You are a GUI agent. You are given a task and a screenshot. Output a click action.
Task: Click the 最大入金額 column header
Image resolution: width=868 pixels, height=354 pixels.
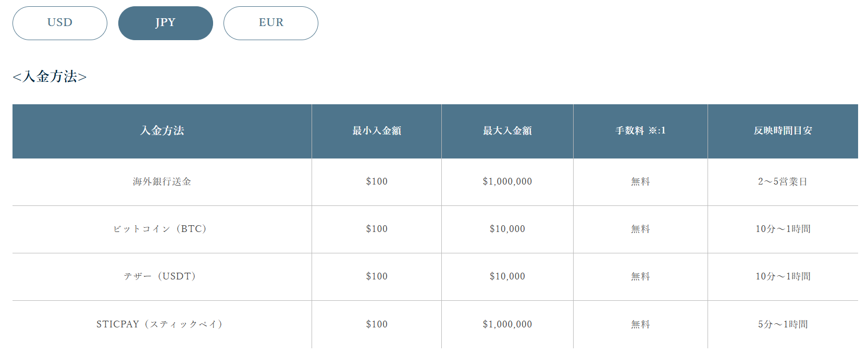pos(507,131)
